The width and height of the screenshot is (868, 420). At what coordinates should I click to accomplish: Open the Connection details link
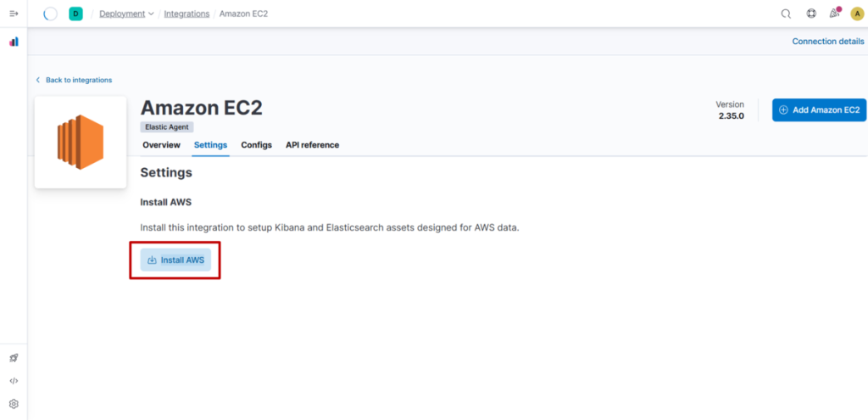point(827,42)
